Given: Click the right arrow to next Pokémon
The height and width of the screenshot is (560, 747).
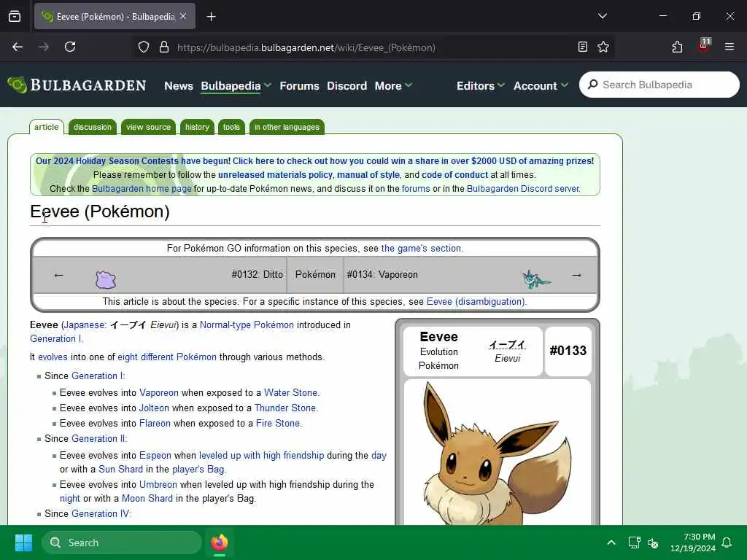Looking at the screenshot, I should [576, 275].
